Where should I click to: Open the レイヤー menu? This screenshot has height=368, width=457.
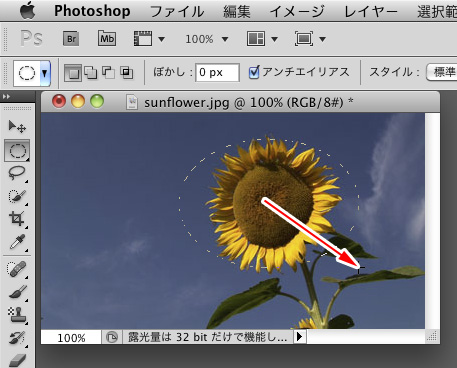point(371,11)
